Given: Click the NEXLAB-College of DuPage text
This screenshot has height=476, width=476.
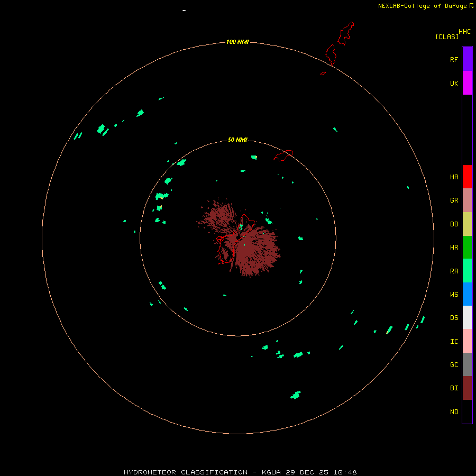Looking at the screenshot, I should point(422,6).
